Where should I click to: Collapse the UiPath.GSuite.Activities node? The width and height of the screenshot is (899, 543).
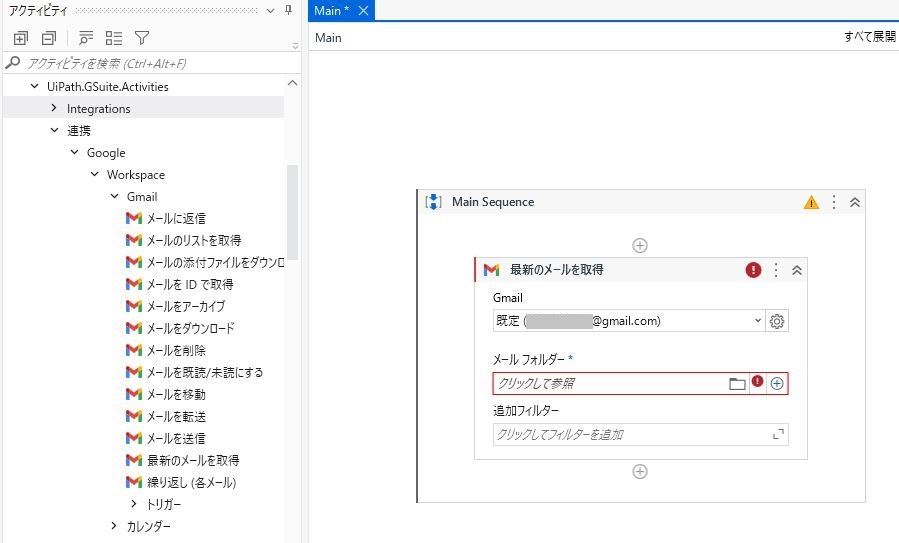tap(34, 87)
